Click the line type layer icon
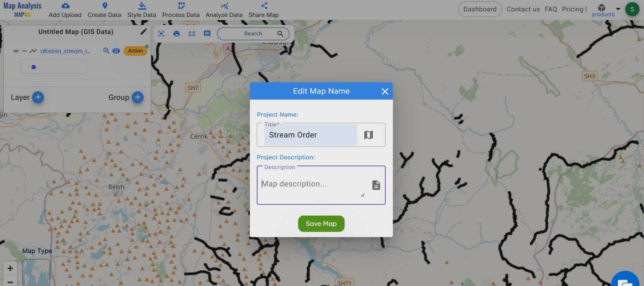The height and width of the screenshot is (286, 644). (33, 51)
